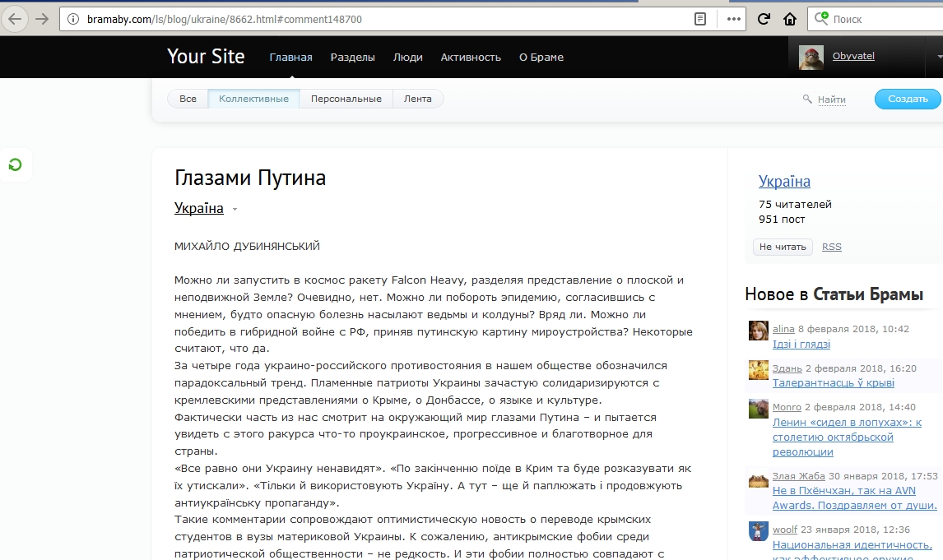Open the Obyvatel user menu dropdown arrow
This screenshot has width=943, height=560.
(x=939, y=57)
